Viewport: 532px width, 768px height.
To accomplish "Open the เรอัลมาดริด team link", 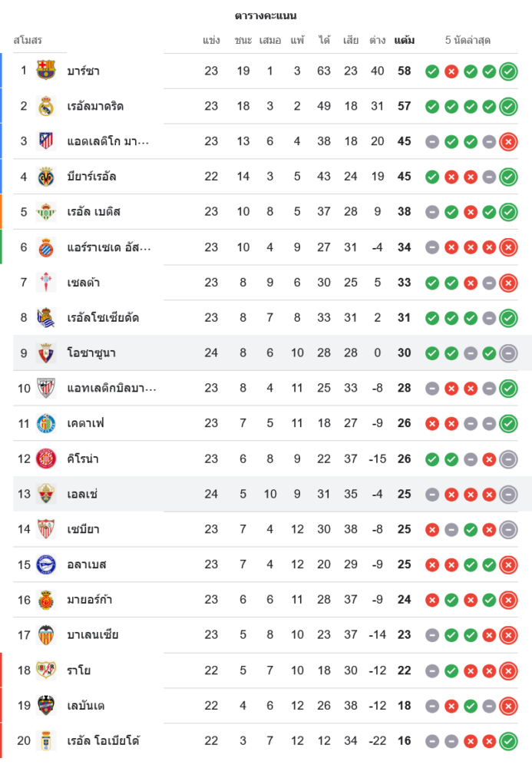I will (95, 106).
